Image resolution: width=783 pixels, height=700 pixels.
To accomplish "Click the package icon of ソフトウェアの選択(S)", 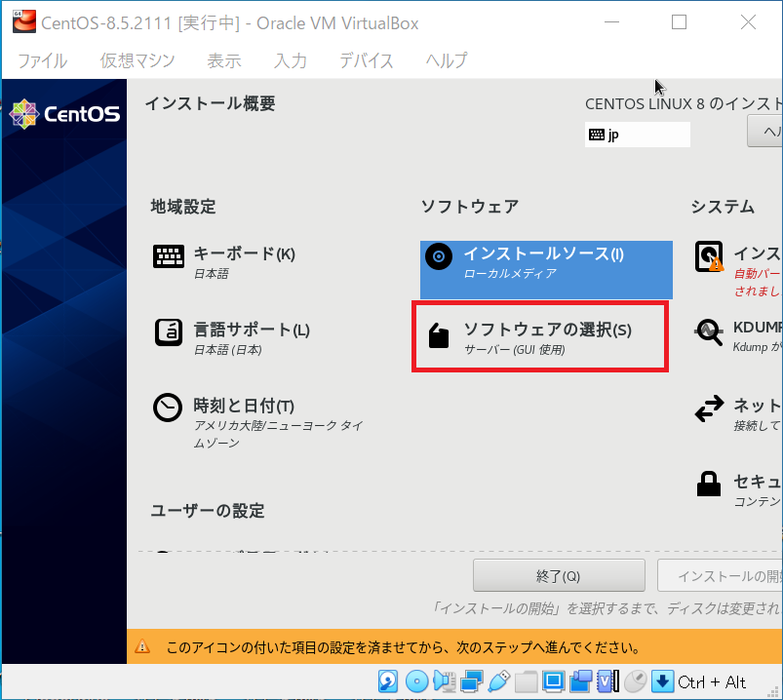I will pos(439,334).
